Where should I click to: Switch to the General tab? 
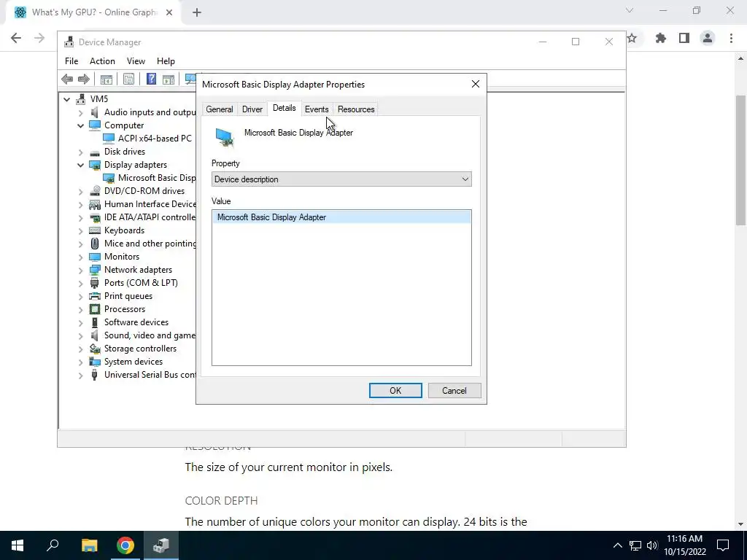point(219,109)
